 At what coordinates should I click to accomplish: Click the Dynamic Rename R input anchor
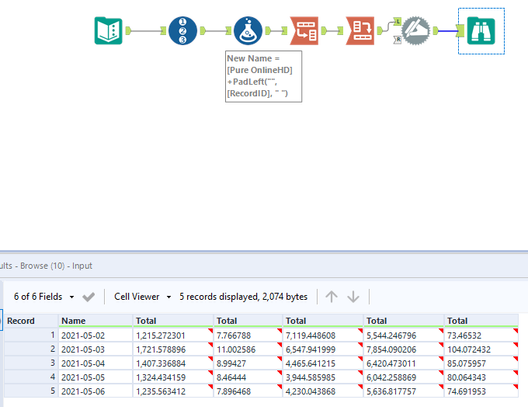click(397, 40)
